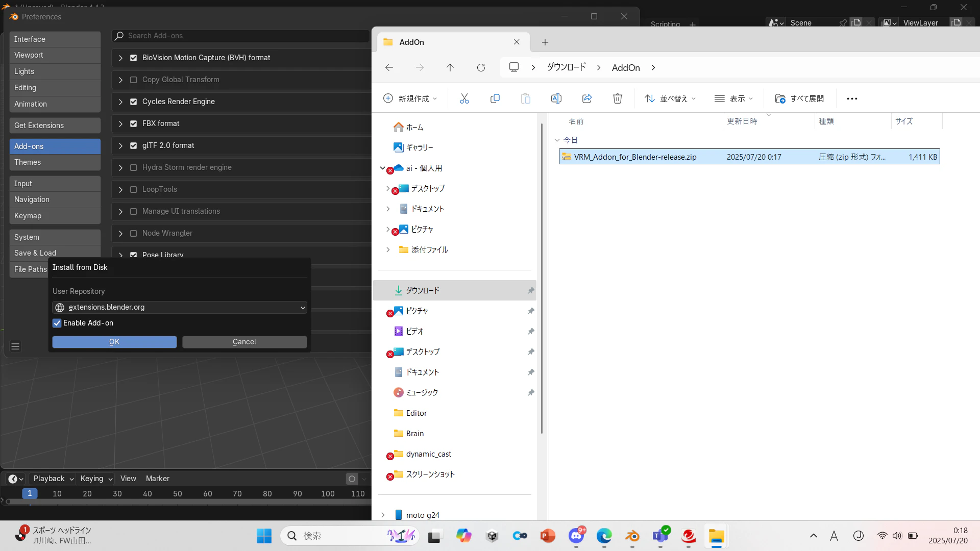Click the Cut icon in Explorer toolbar
This screenshot has width=980, height=551.
coord(464,98)
